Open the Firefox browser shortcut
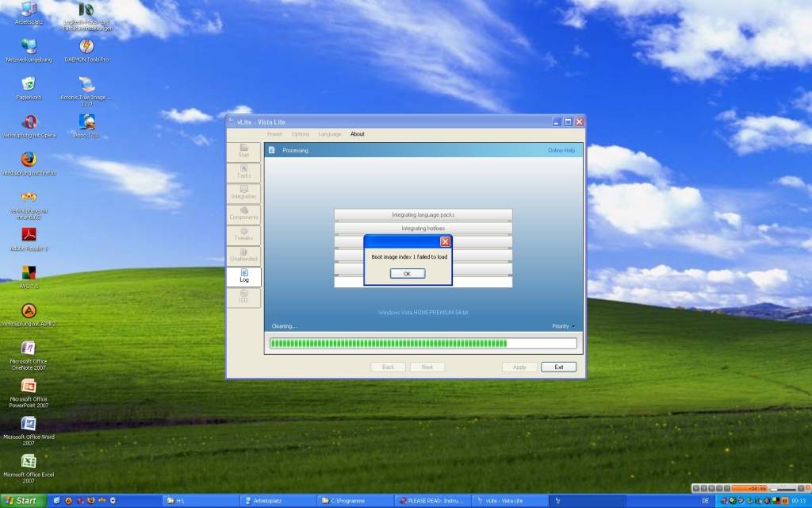The image size is (812, 508). click(29, 164)
